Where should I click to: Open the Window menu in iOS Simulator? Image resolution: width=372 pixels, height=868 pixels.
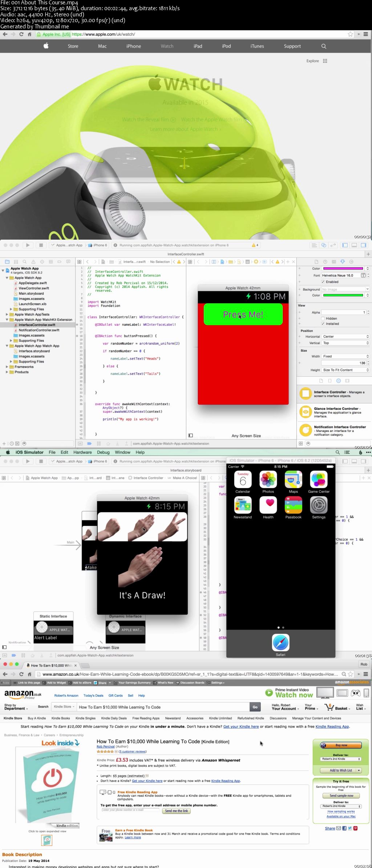(122, 452)
